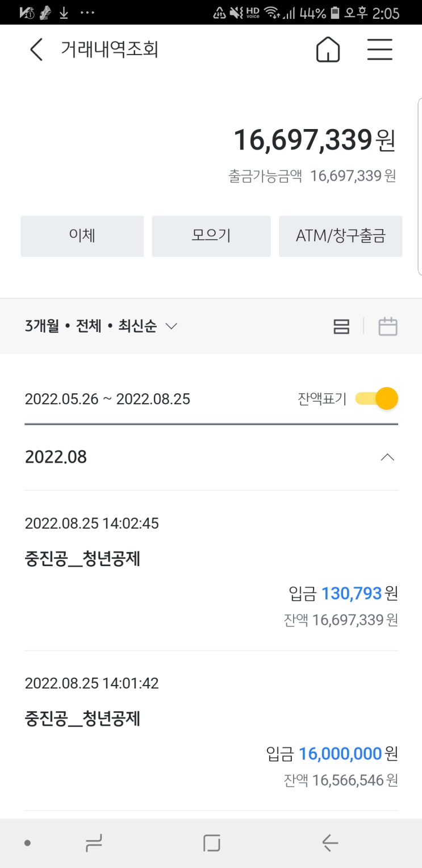Switch to list view icon

click(341, 326)
